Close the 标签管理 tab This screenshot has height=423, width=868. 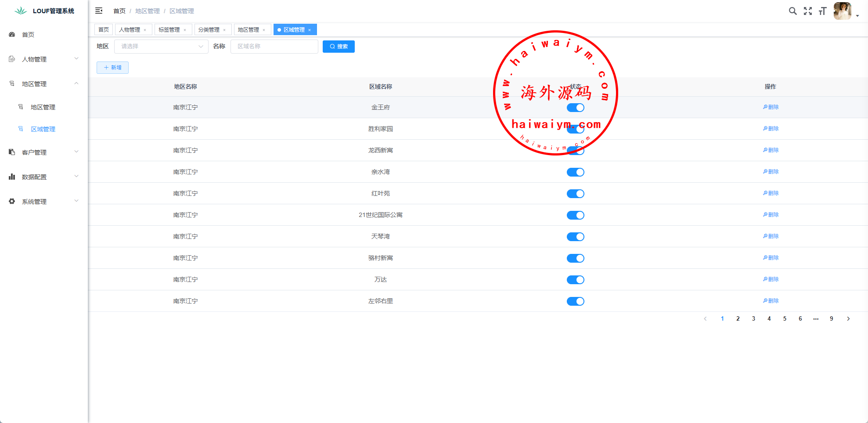[x=185, y=30]
